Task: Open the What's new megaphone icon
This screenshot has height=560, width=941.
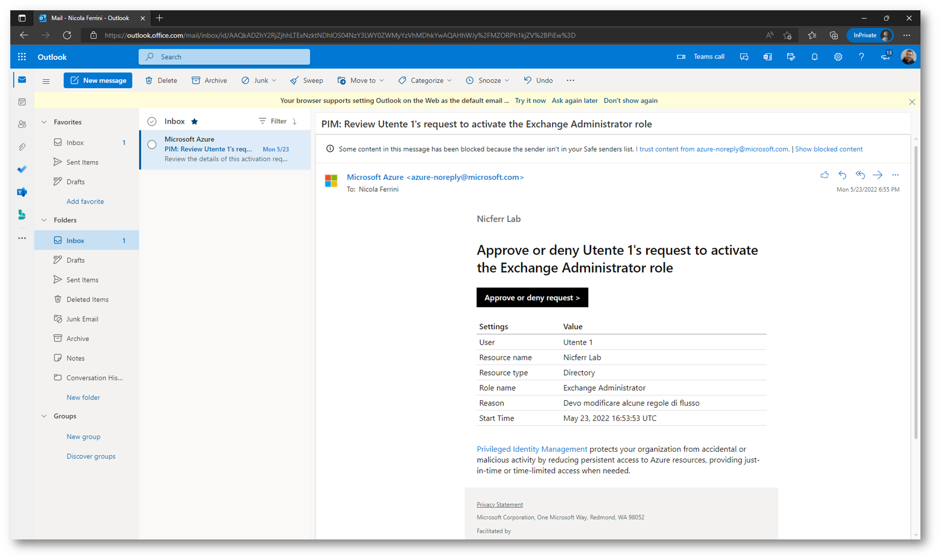Action: click(x=886, y=57)
